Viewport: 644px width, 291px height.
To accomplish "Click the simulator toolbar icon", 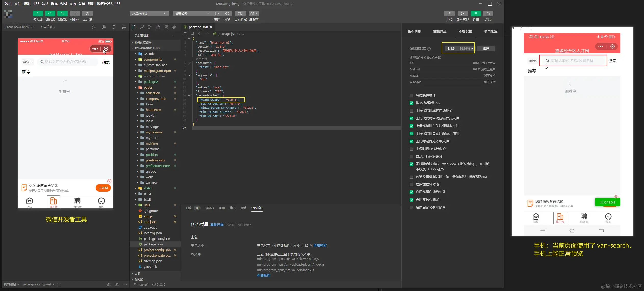I will [38, 13].
